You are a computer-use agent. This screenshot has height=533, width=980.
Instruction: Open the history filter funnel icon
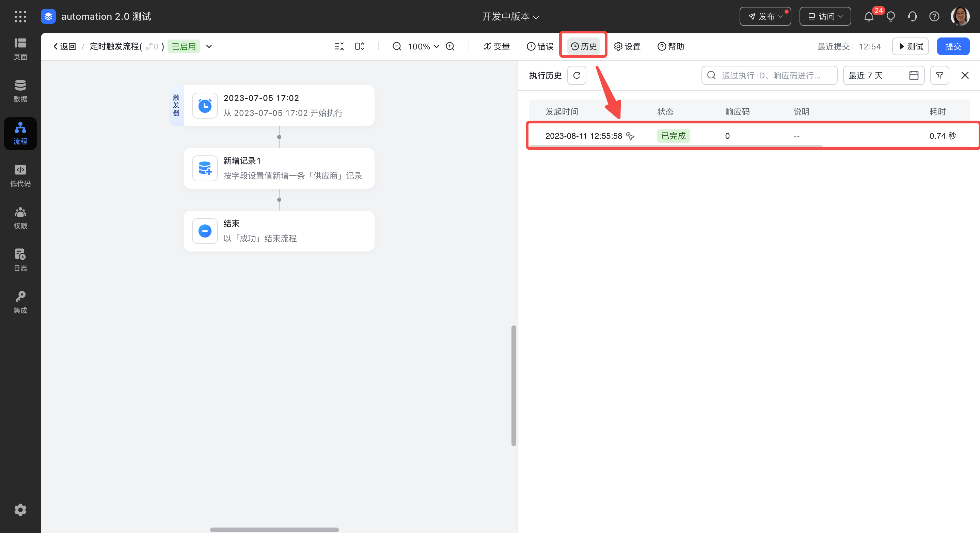click(940, 75)
